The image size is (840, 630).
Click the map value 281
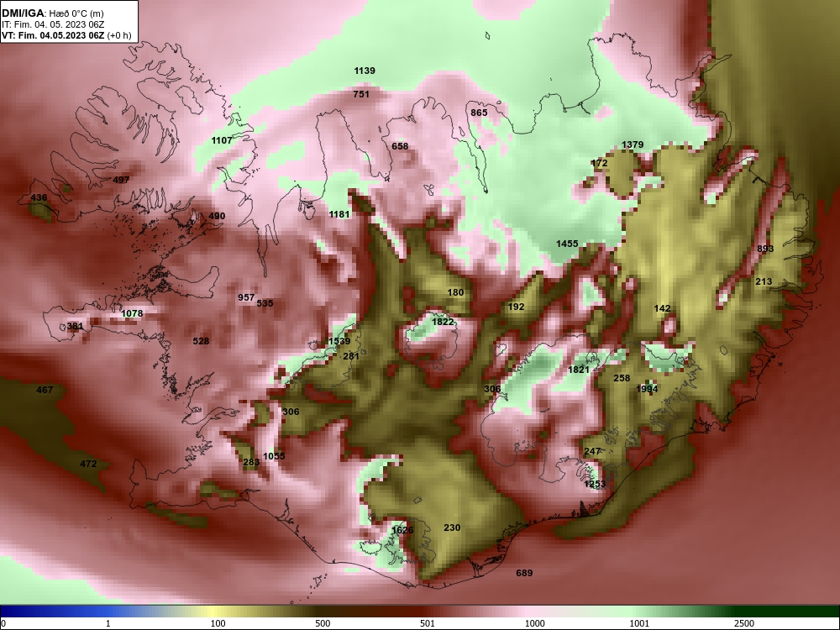[x=351, y=356]
